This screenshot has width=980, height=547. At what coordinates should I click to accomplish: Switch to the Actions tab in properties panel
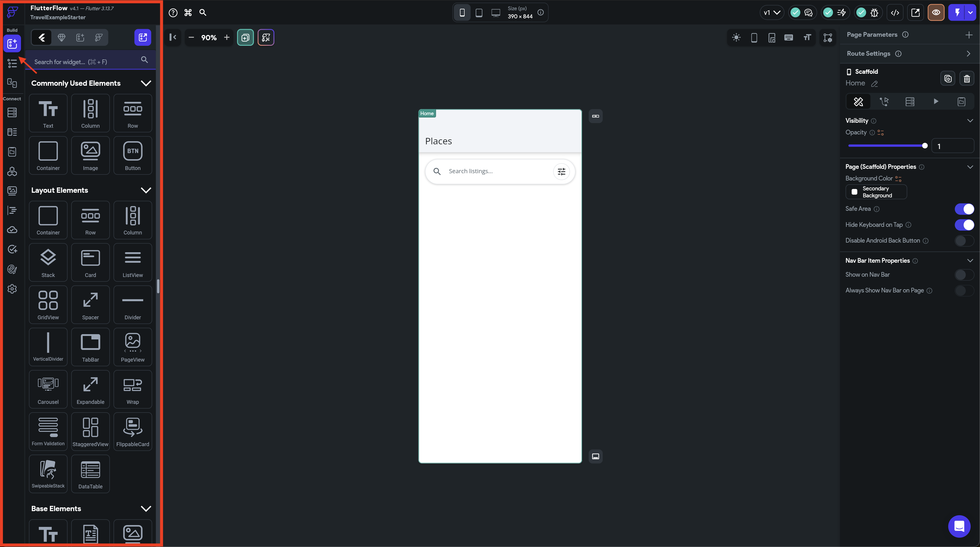884,101
